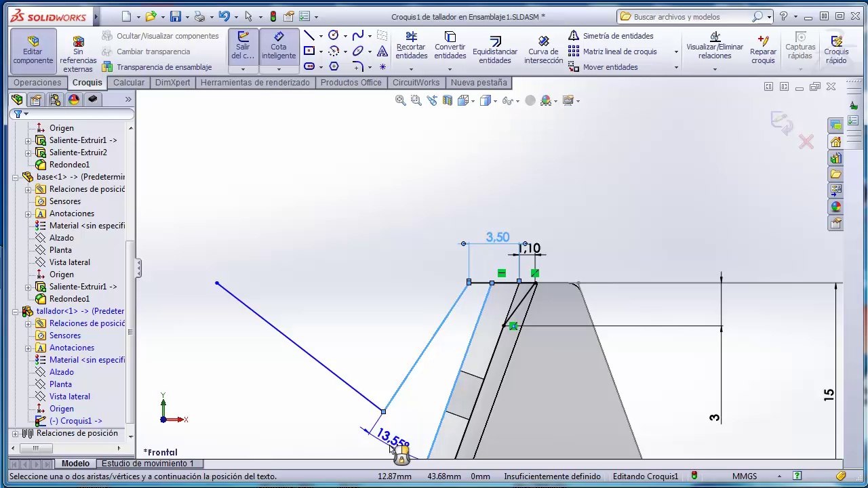This screenshot has height=488, width=868.
Task: Activate the Cota inteligente tool
Action: 279,45
